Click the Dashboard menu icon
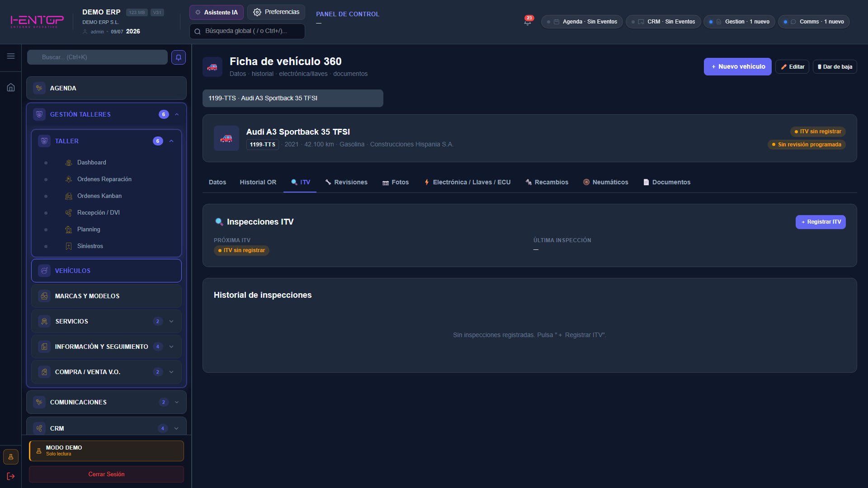 tap(69, 163)
